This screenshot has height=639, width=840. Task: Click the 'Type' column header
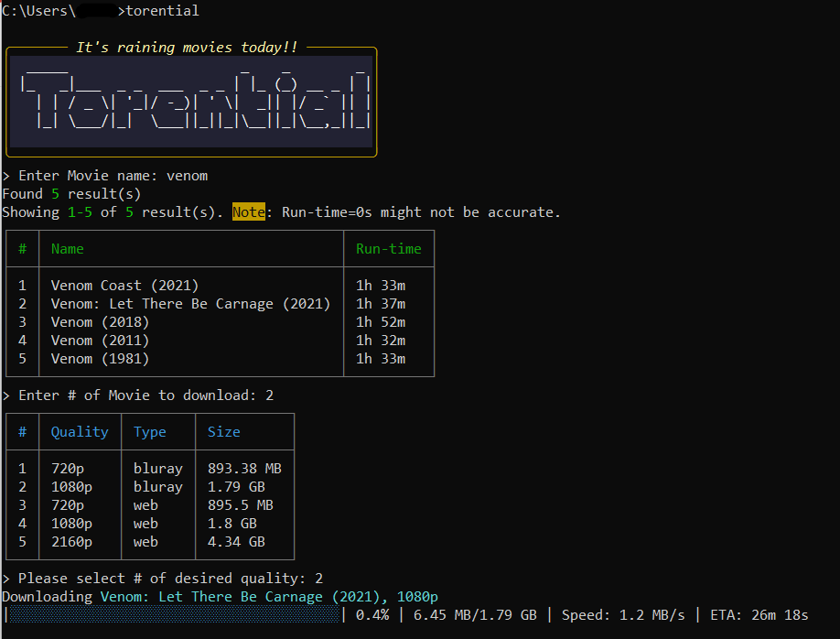pyautogui.click(x=150, y=432)
